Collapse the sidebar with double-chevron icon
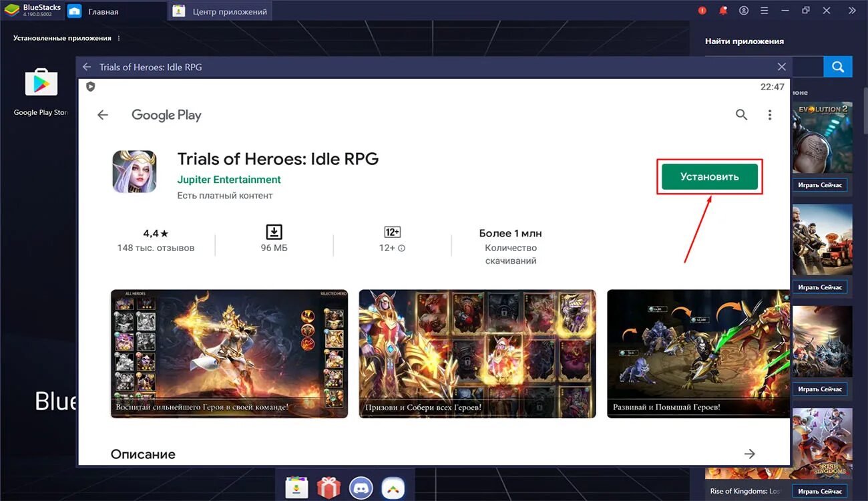Image resolution: width=868 pixels, height=501 pixels. click(852, 11)
